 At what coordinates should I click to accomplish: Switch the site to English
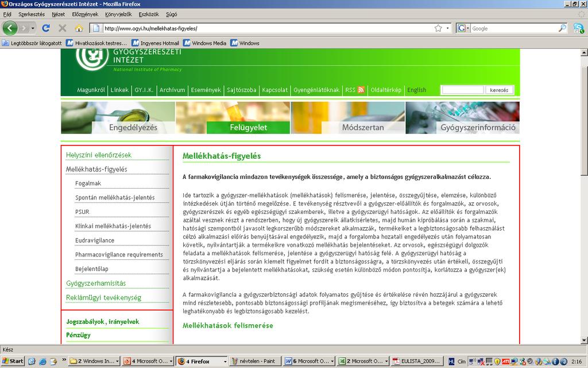[417, 90]
